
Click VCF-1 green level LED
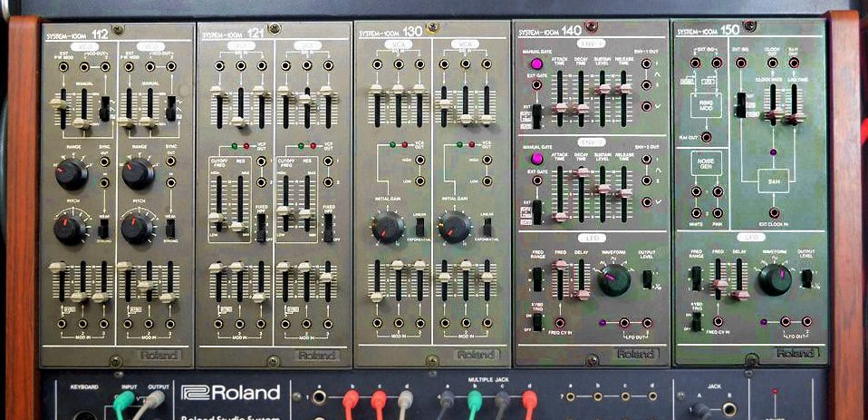[x=234, y=146]
